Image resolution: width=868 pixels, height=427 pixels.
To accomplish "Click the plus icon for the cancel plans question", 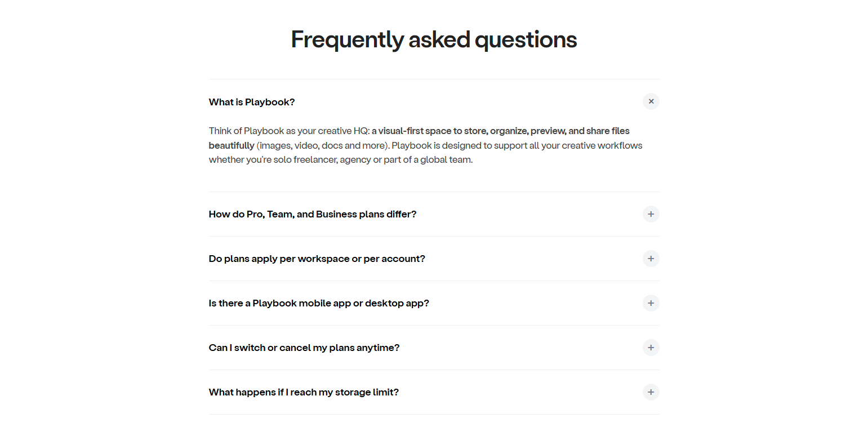I will pos(651,348).
